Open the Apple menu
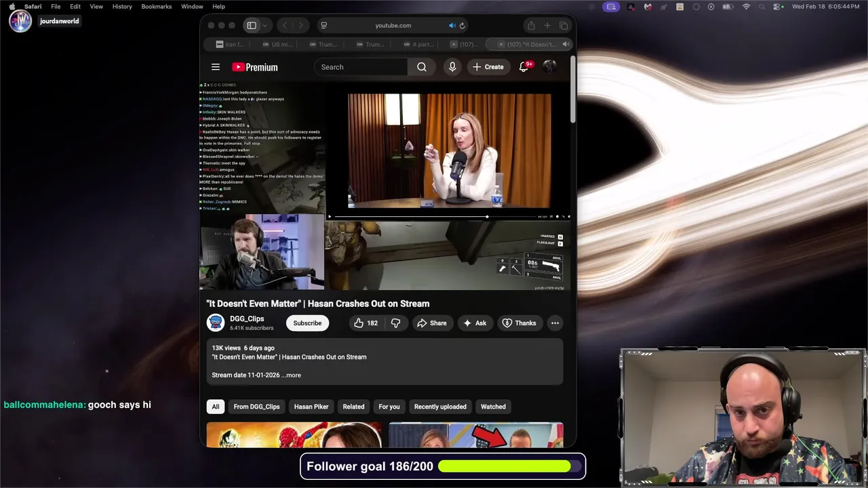Image resolution: width=868 pixels, height=488 pixels. pyautogui.click(x=12, y=7)
